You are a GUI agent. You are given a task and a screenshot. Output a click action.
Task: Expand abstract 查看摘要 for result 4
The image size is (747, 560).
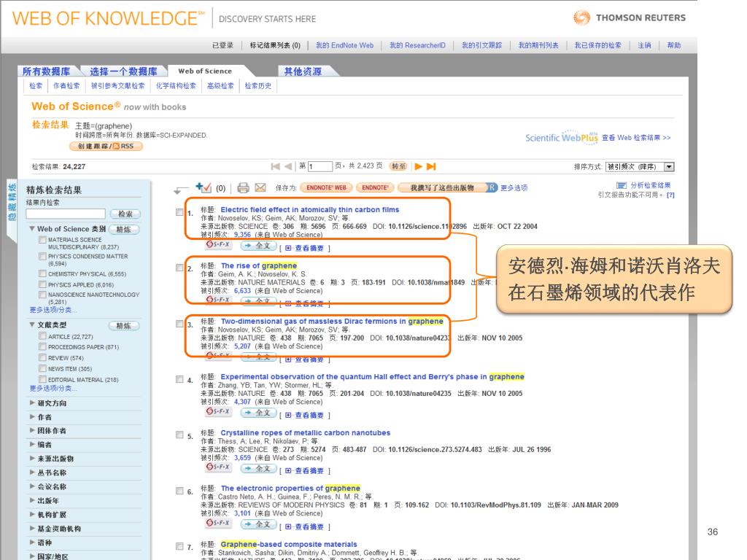coord(305,415)
